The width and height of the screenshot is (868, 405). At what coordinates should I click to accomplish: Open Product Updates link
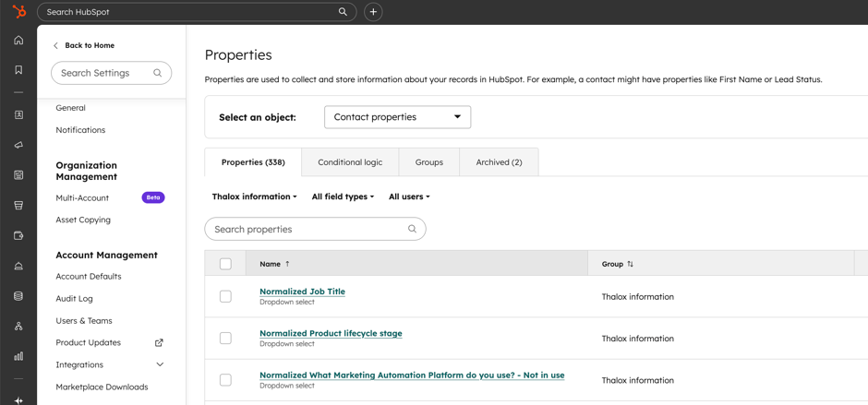88,342
